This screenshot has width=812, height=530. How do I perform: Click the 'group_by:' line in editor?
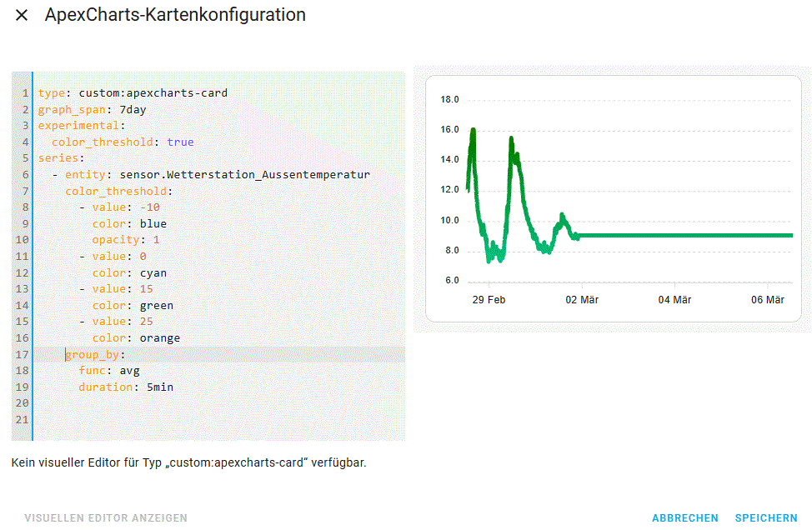pos(96,354)
